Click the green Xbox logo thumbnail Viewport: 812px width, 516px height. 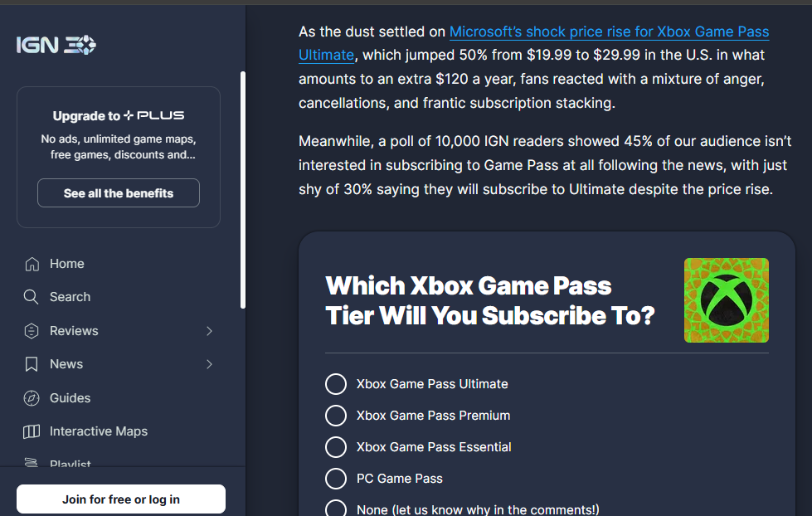(x=726, y=300)
